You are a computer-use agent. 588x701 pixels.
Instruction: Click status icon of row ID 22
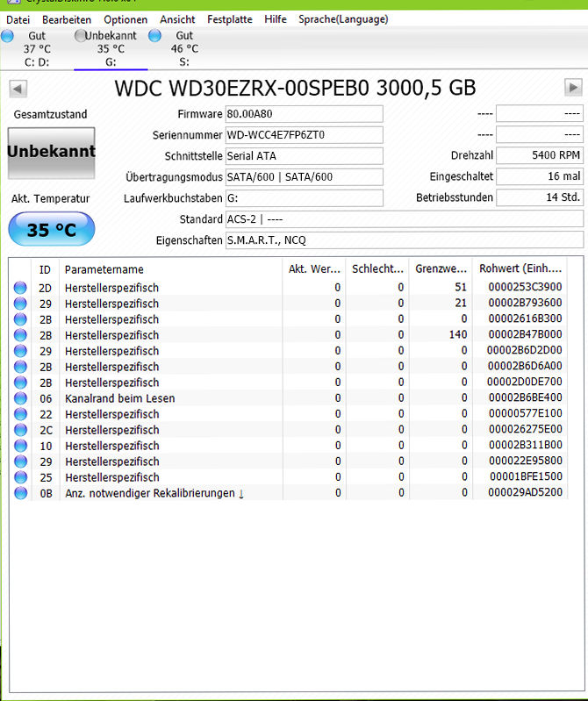20,414
